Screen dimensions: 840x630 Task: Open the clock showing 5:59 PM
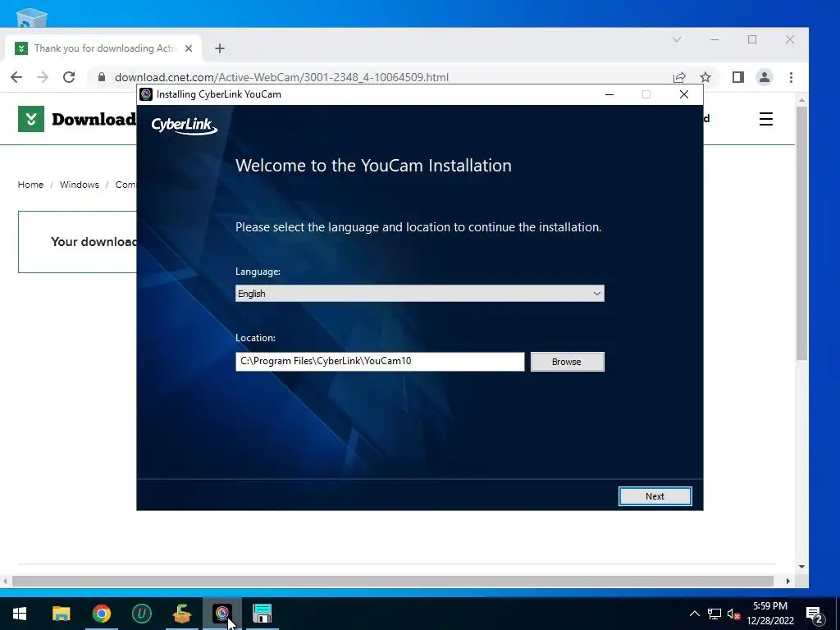(x=770, y=614)
